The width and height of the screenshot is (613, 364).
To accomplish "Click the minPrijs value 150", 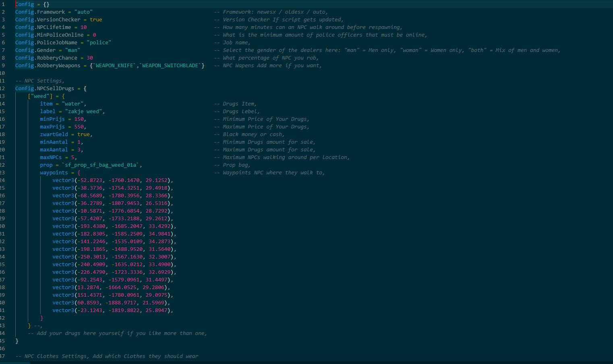I will click(x=79, y=119).
